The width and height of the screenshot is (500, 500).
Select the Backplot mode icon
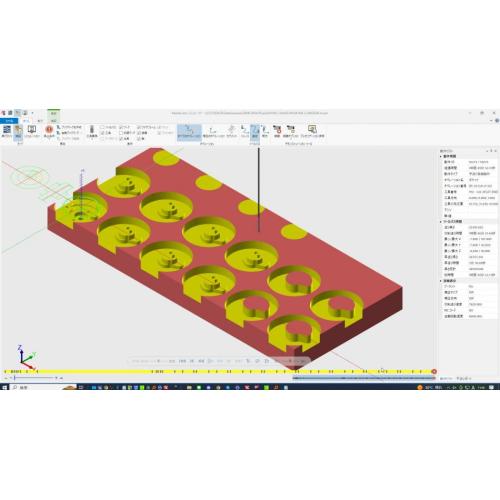click(x=7, y=132)
